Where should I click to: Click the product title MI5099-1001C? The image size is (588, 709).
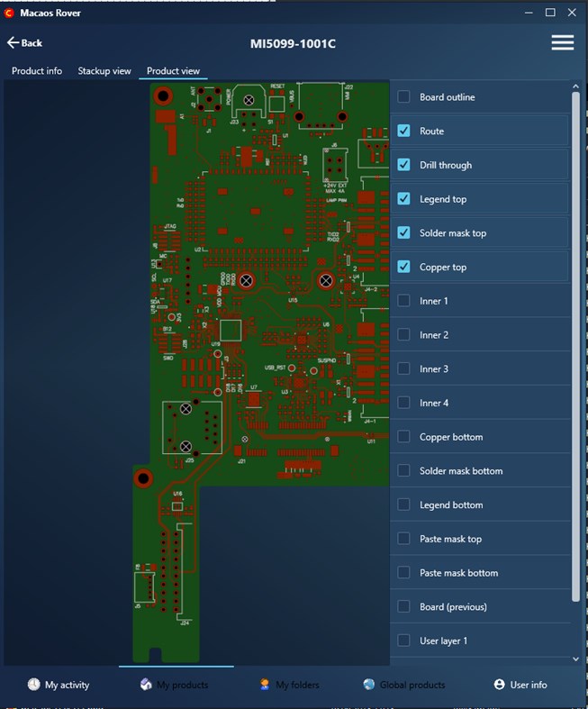(293, 44)
